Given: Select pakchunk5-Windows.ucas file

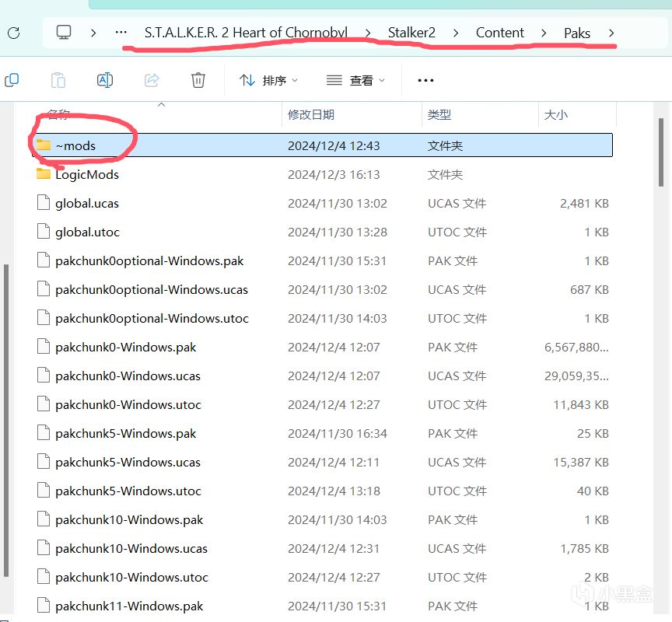Looking at the screenshot, I should click(x=322, y=462).
